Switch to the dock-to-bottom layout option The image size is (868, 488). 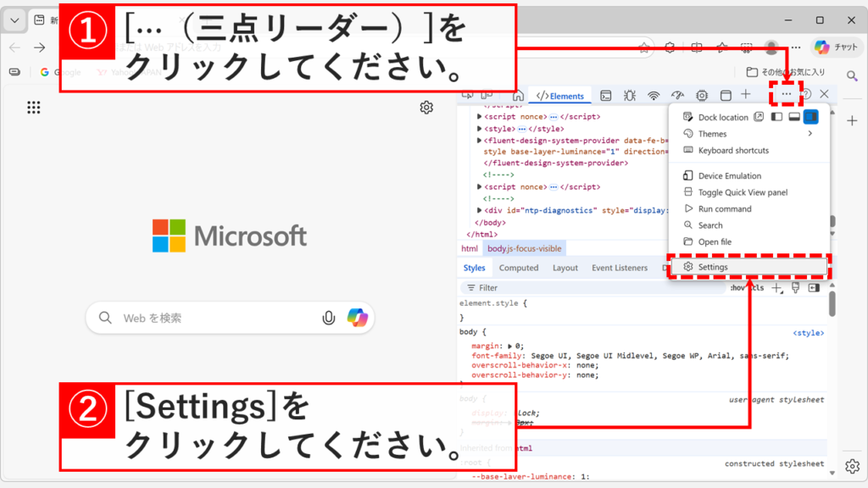(x=794, y=117)
